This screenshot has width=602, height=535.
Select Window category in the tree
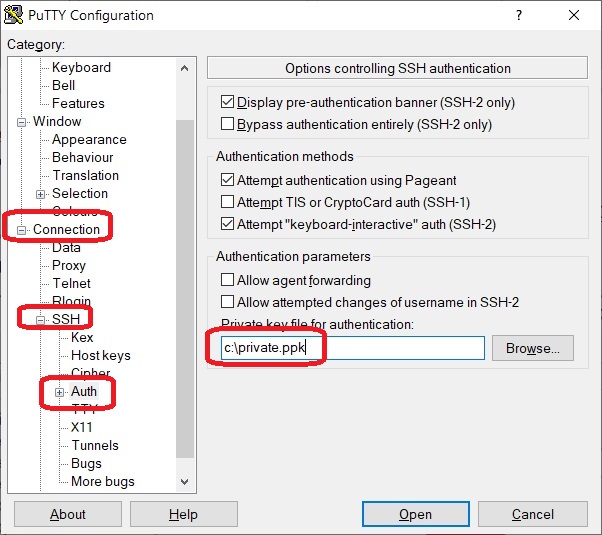tap(57, 121)
